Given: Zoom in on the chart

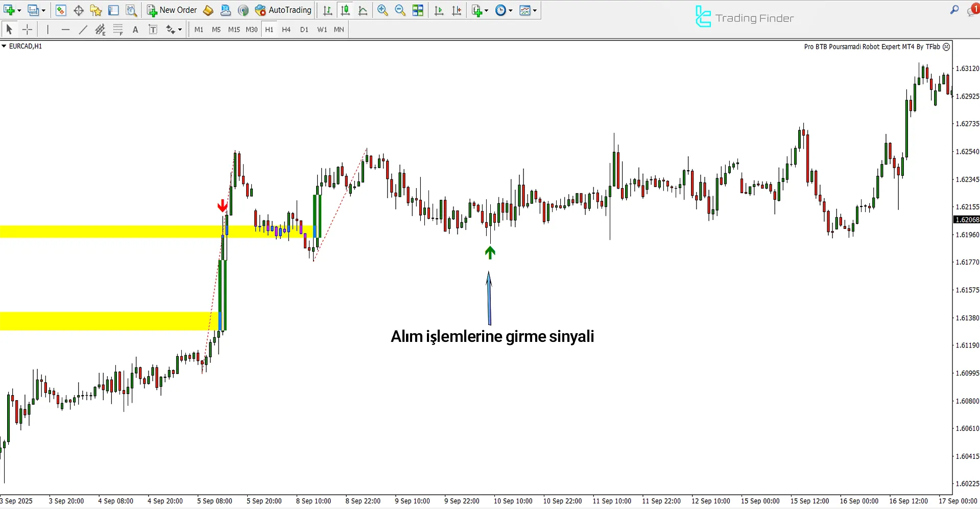Looking at the screenshot, I should point(383,10).
